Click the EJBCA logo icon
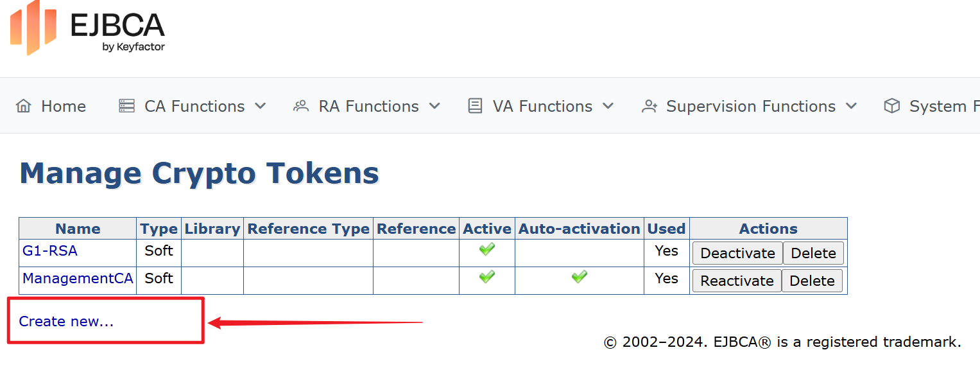The width and height of the screenshot is (980, 377). (x=33, y=28)
